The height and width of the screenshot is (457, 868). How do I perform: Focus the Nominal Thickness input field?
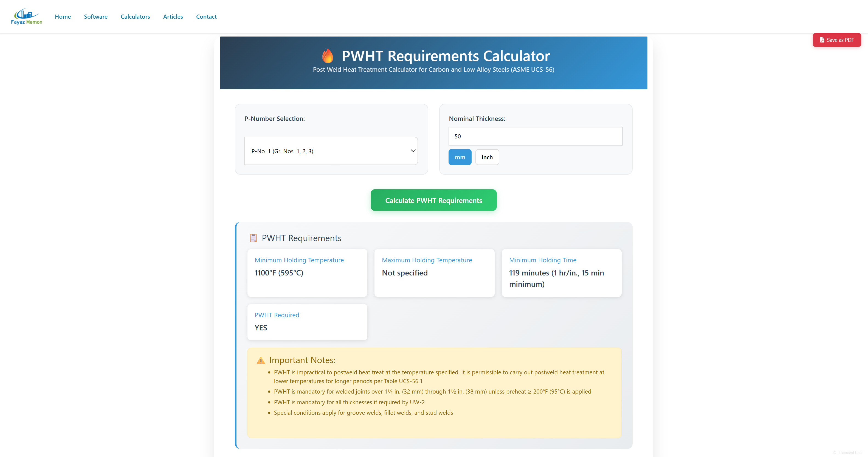pos(535,136)
